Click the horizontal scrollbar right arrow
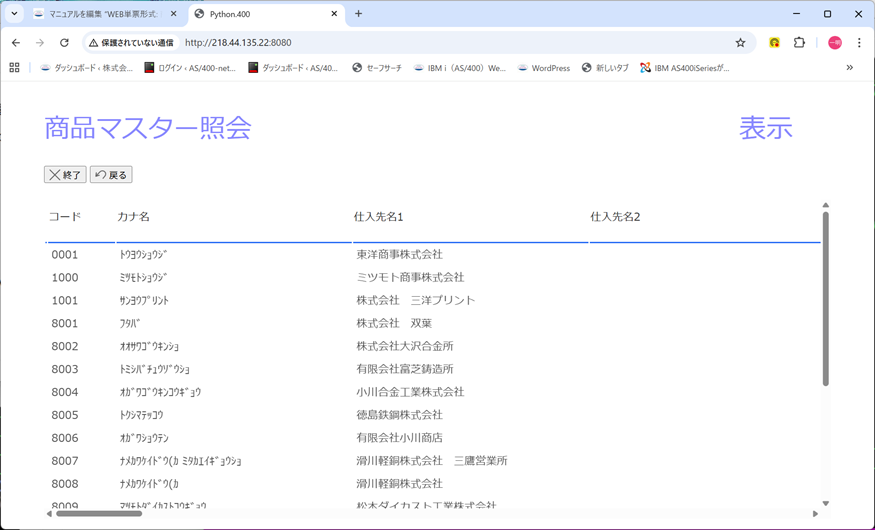The width and height of the screenshot is (875, 530). 815,514
